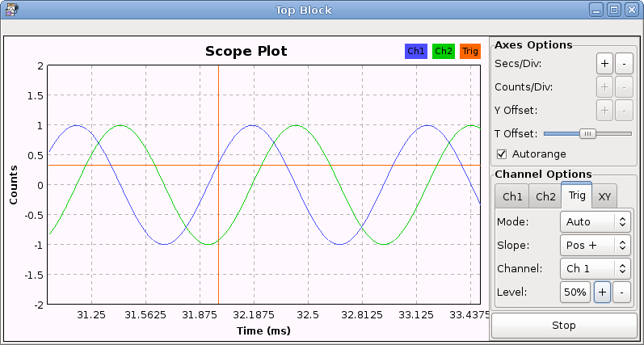Click the application icon in title bar
The height and width of the screenshot is (345, 644).
pyautogui.click(x=9, y=10)
